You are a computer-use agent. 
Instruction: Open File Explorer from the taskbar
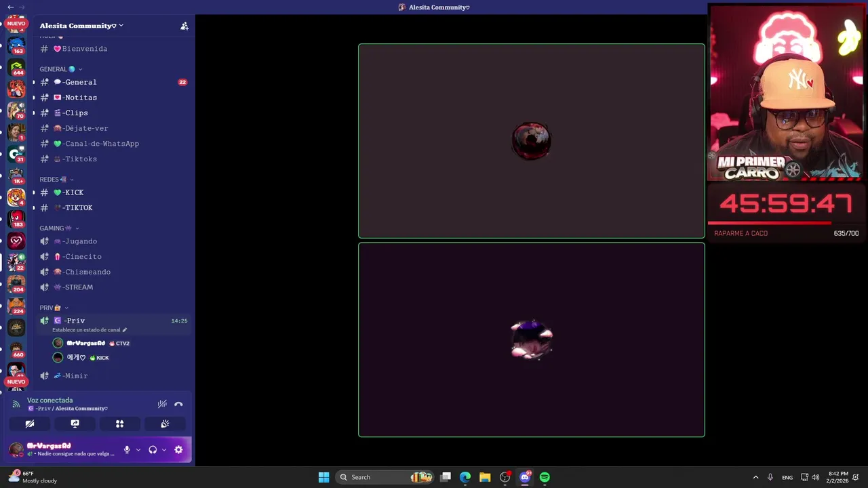[x=485, y=477]
